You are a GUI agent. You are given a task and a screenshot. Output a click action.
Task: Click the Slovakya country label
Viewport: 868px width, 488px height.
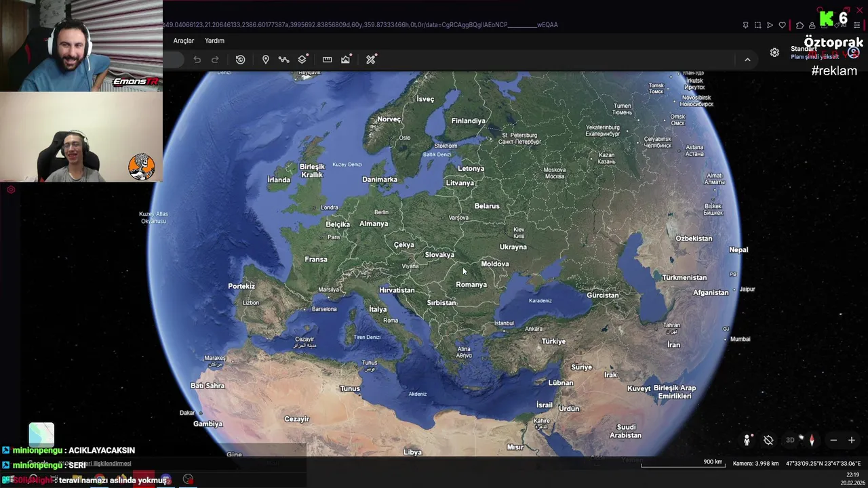tap(439, 255)
